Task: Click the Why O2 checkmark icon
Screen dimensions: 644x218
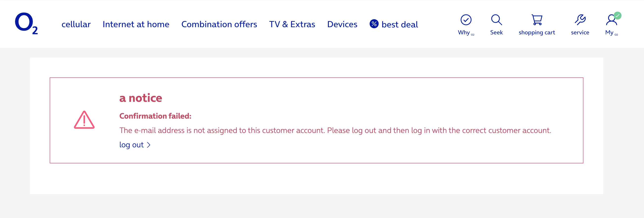Action: (x=466, y=20)
